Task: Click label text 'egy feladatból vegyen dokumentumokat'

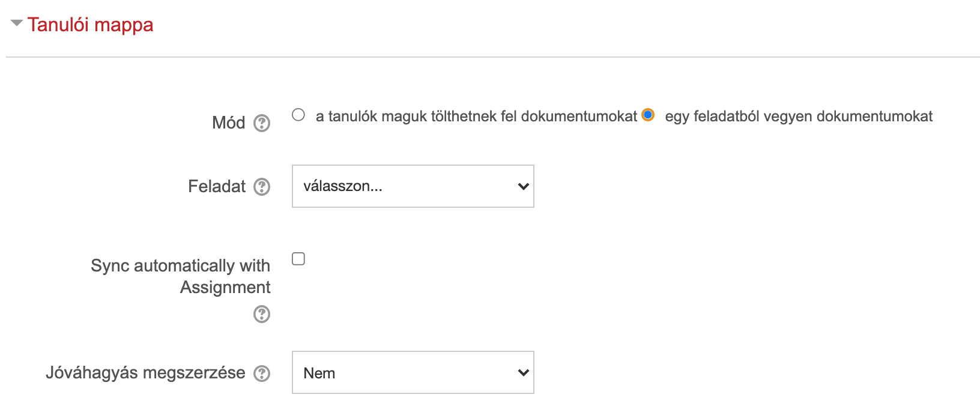Action: (799, 117)
